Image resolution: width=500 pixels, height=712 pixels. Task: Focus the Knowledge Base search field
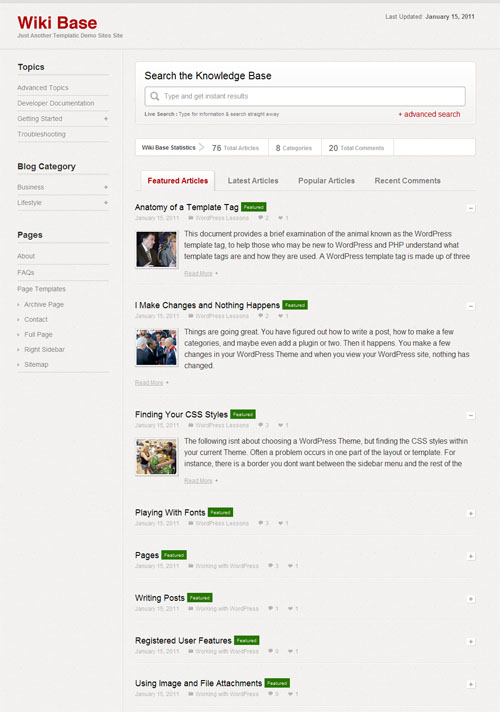pyautogui.click(x=305, y=96)
